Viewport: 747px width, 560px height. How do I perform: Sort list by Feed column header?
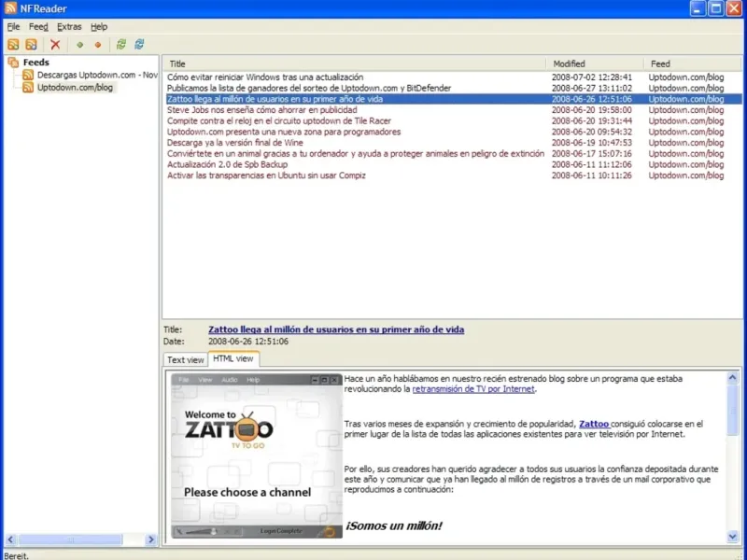693,63
